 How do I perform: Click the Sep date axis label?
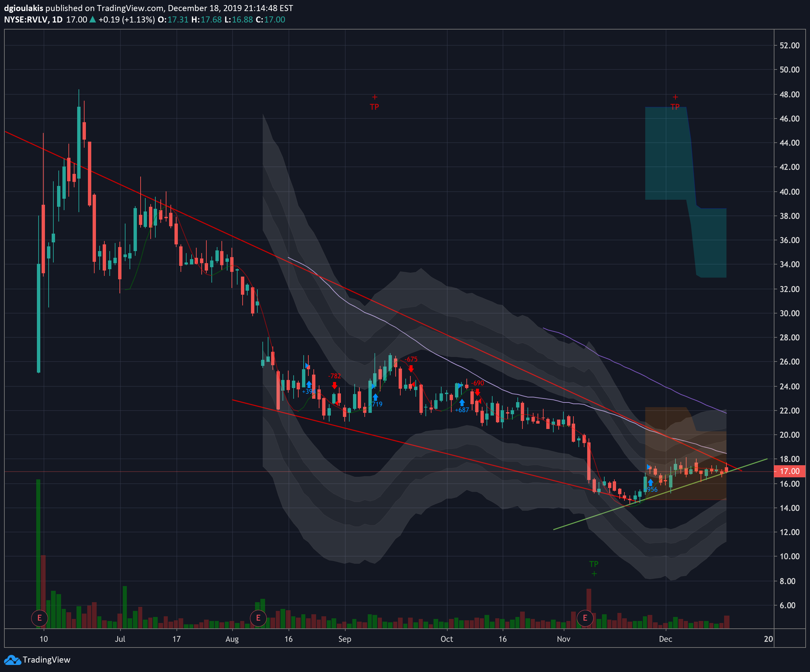click(x=345, y=639)
